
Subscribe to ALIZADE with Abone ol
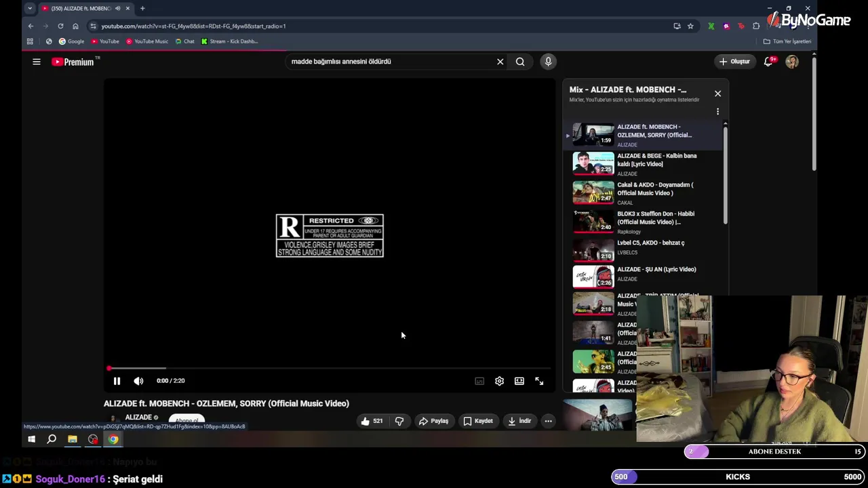[186, 421]
